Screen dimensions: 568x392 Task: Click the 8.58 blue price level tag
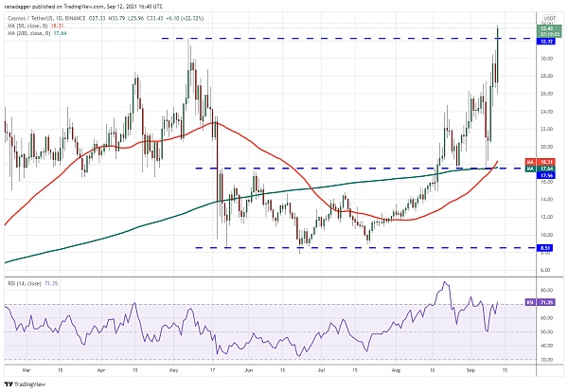[546, 248]
